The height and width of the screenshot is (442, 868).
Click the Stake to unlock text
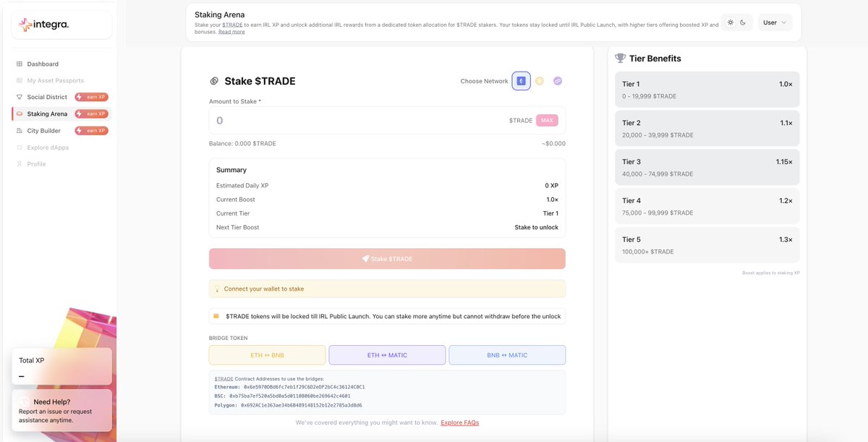536,227
